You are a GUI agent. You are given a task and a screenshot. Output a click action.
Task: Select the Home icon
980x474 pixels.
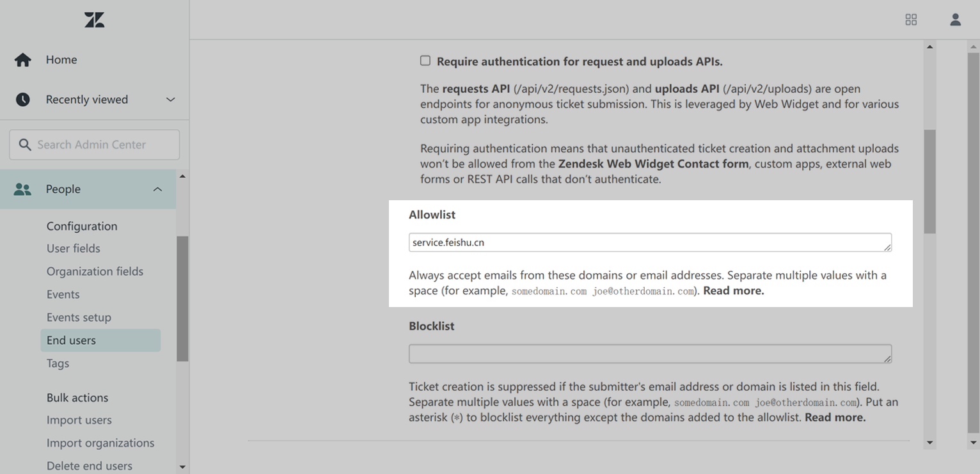(x=23, y=59)
